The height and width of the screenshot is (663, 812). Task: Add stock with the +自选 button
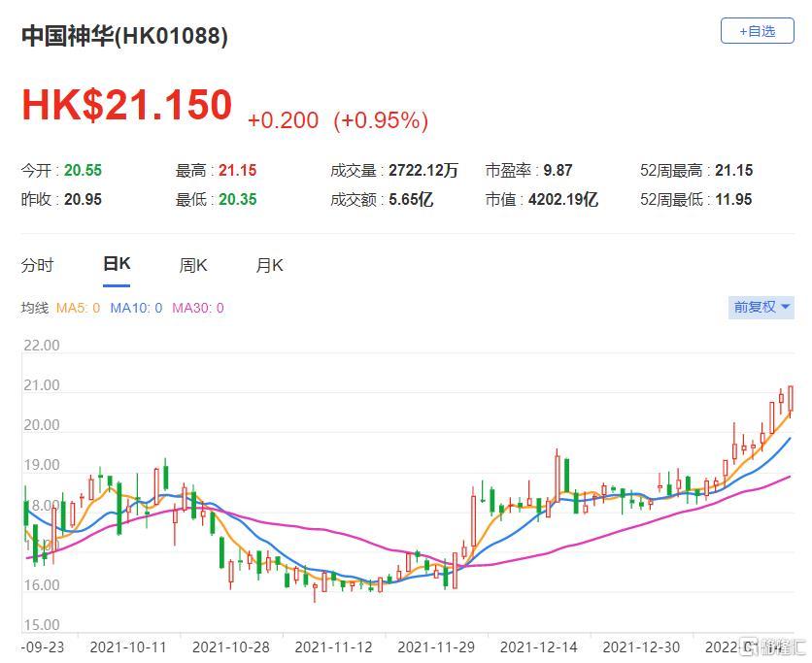(x=757, y=31)
